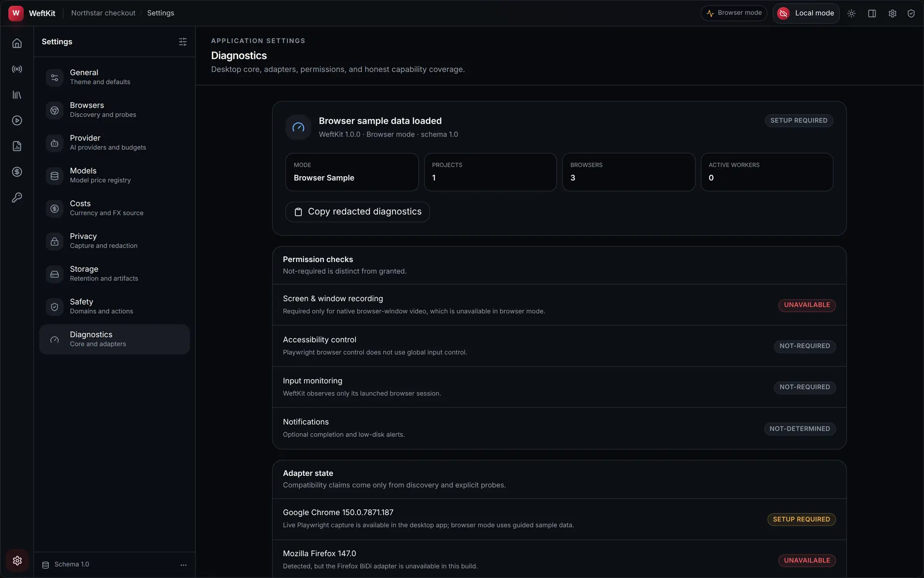Click the ACTIVE WORKERS count tile
The height and width of the screenshot is (578, 924).
point(767,172)
